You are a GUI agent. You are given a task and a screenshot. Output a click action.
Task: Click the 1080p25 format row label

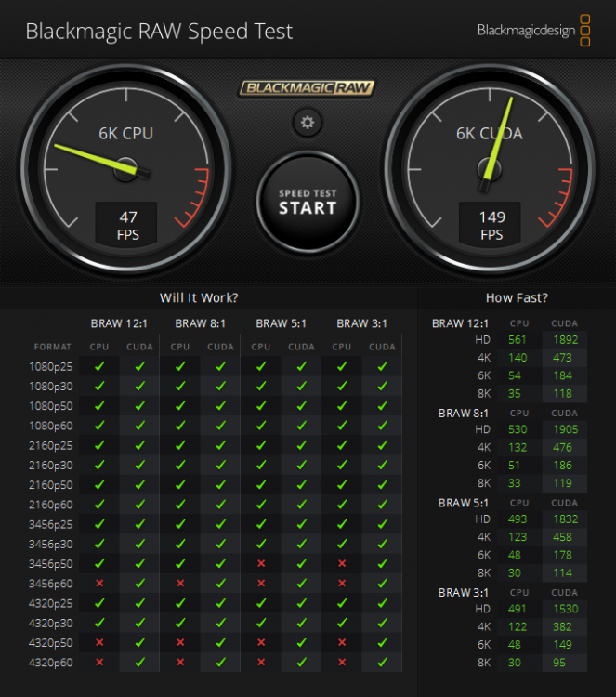coord(51,367)
